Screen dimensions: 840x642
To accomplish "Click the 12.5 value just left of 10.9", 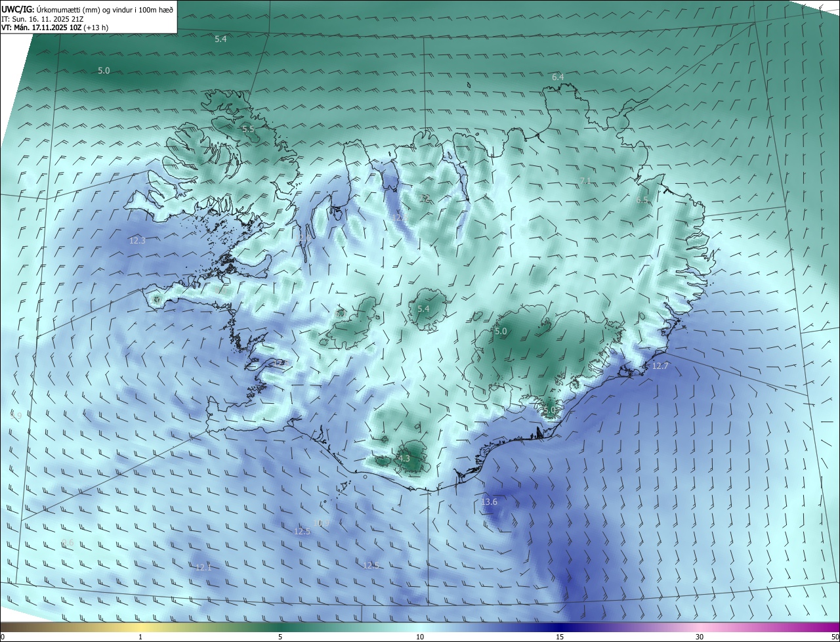I will click(302, 532).
